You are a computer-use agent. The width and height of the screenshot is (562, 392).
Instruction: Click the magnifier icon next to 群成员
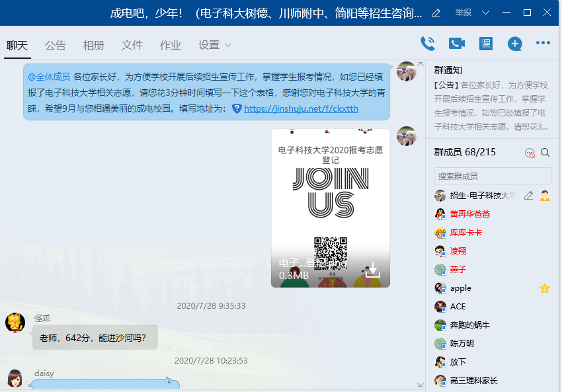pyautogui.click(x=545, y=153)
